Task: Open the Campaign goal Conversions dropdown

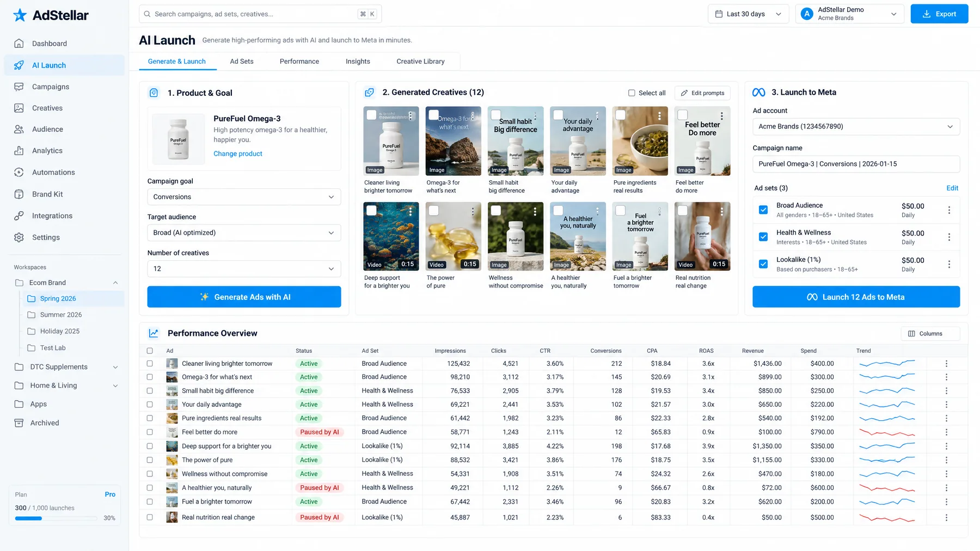Action: coord(244,197)
